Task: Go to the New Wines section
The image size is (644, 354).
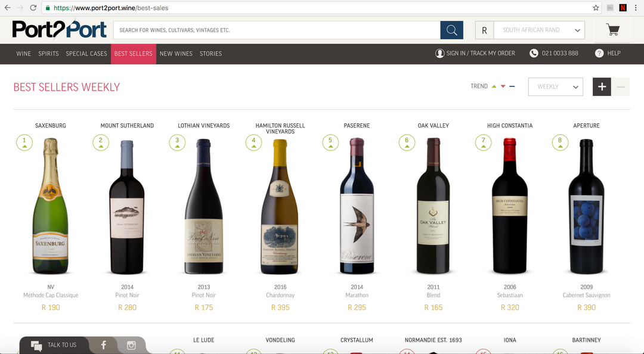Action: click(176, 54)
